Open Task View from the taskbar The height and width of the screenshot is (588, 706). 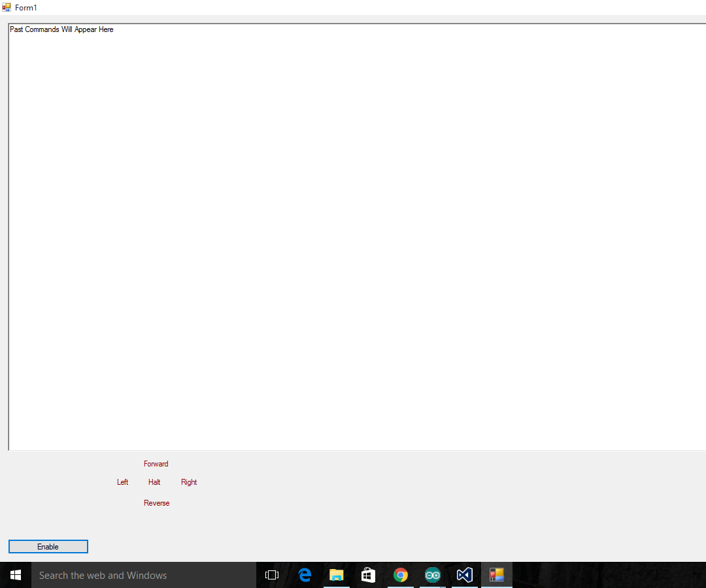(272, 575)
